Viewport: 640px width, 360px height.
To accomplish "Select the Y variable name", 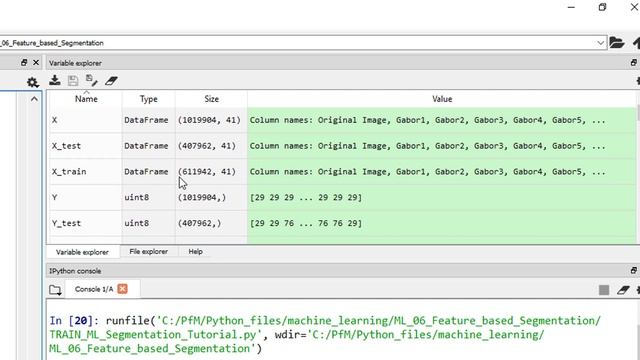I will 54,197.
